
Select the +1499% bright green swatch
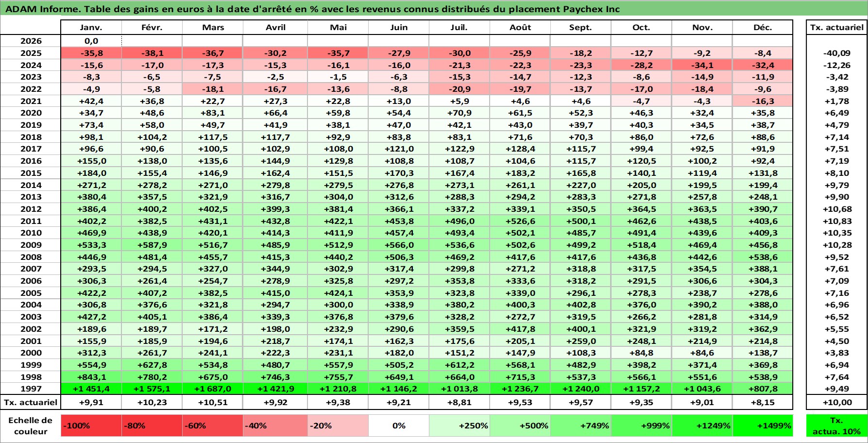tap(763, 426)
